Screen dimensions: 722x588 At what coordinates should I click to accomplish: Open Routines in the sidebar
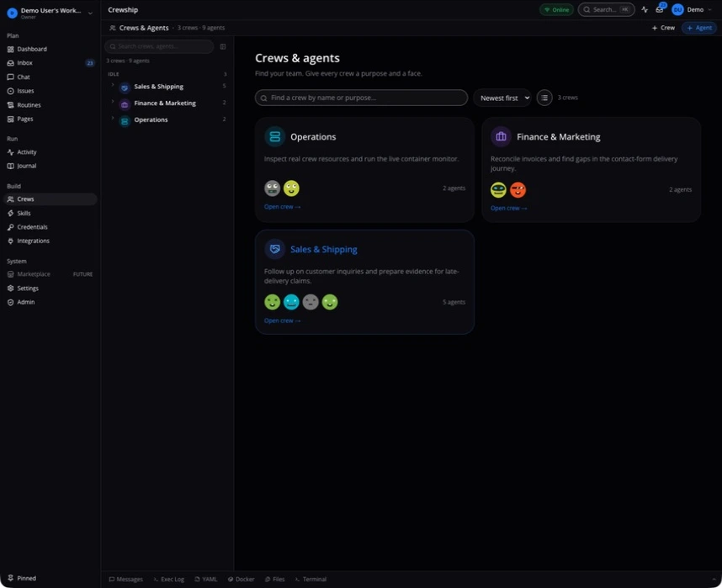click(50, 105)
